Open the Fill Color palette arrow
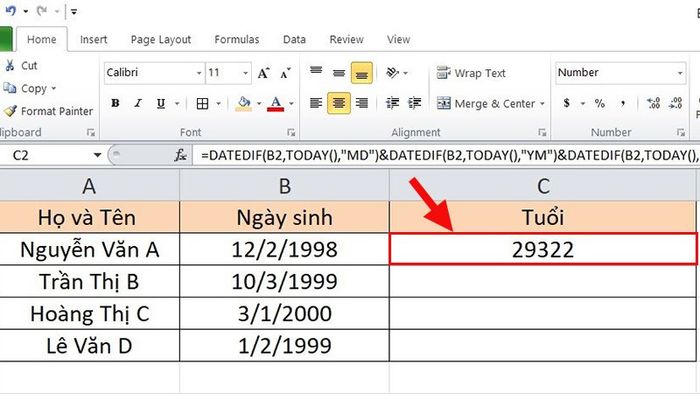 (259, 104)
